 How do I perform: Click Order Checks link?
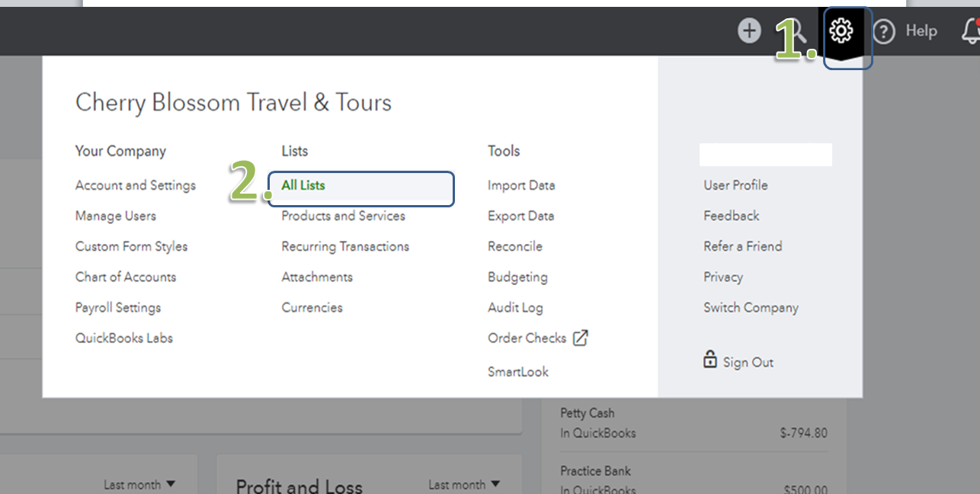tap(527, 338)
